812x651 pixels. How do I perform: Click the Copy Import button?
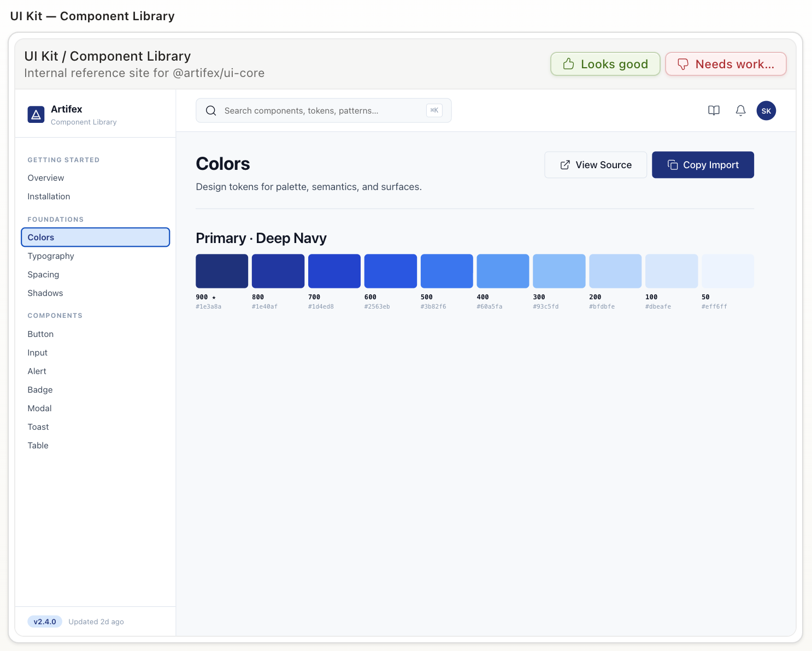[x=703, y=165]
